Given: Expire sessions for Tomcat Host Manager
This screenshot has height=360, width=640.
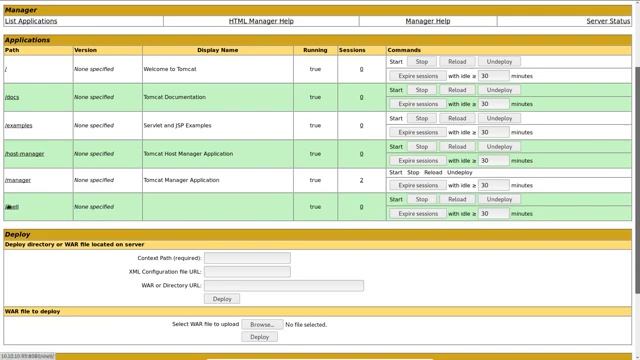Looking at the screenshot, I should point(418,161).
